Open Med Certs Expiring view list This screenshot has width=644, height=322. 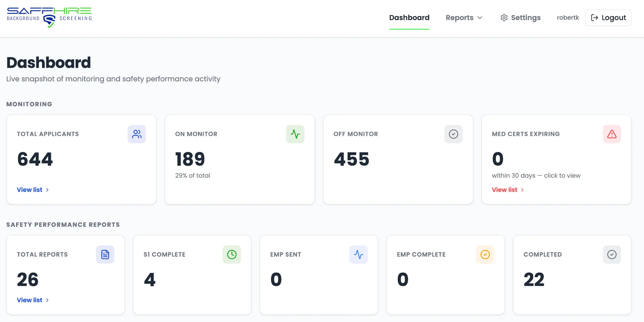[x=504, y=190]
